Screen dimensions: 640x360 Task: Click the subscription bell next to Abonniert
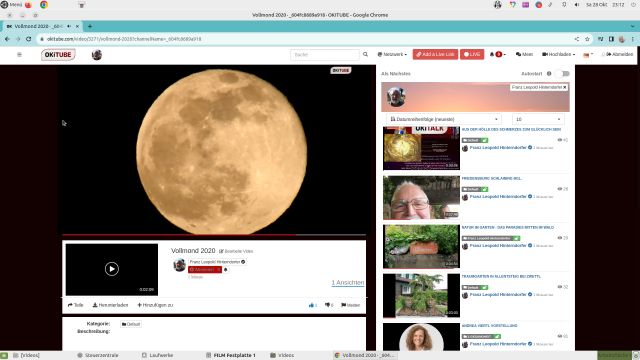tap(225, 270)
